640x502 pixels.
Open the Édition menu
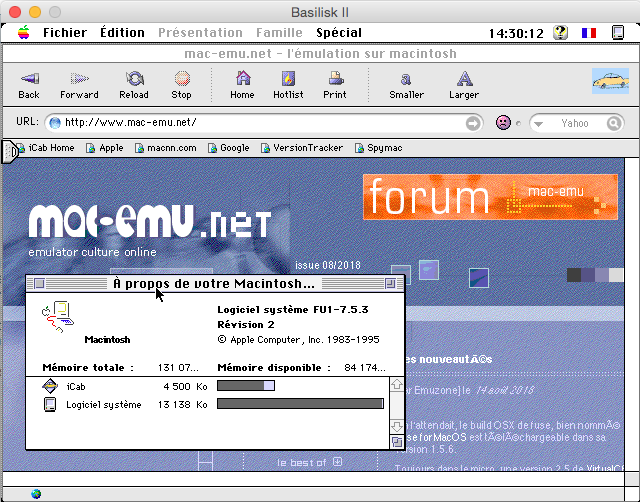pyautogui.click(x=122, y=33)
